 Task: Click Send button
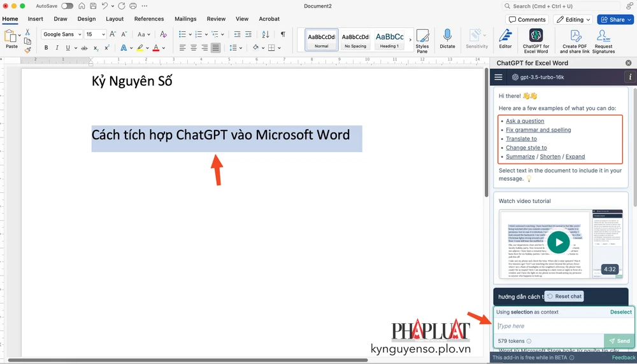point(619,341)
